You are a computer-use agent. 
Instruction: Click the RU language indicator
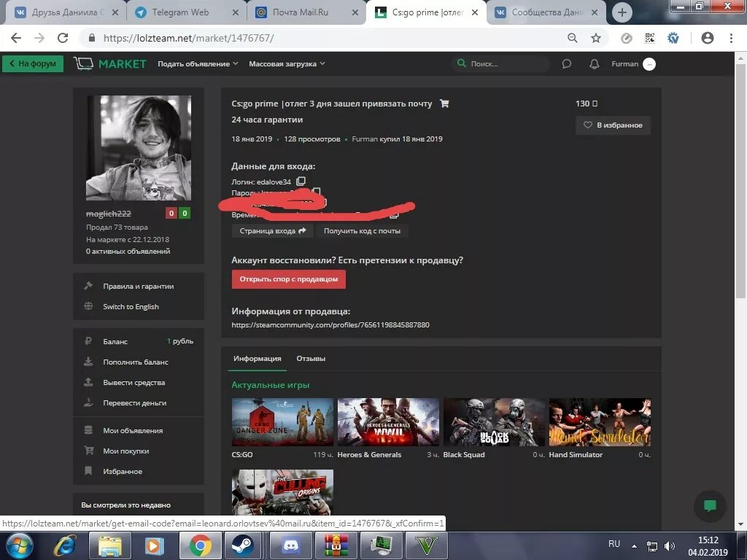coord(614,544)
